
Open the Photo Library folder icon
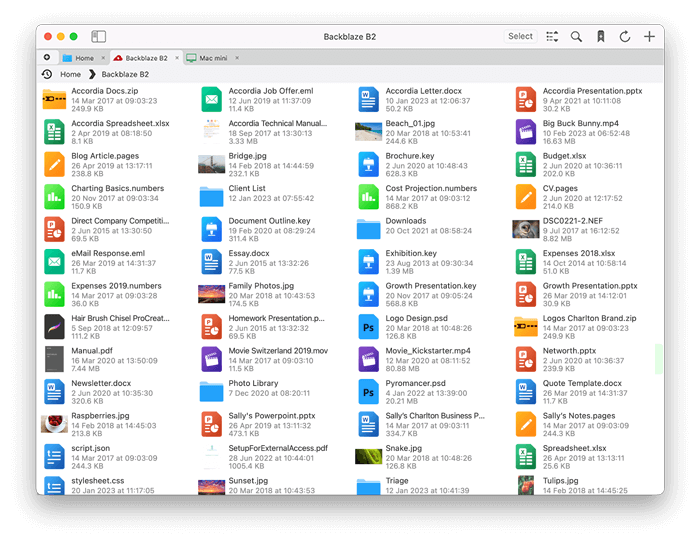pos(212,392)
